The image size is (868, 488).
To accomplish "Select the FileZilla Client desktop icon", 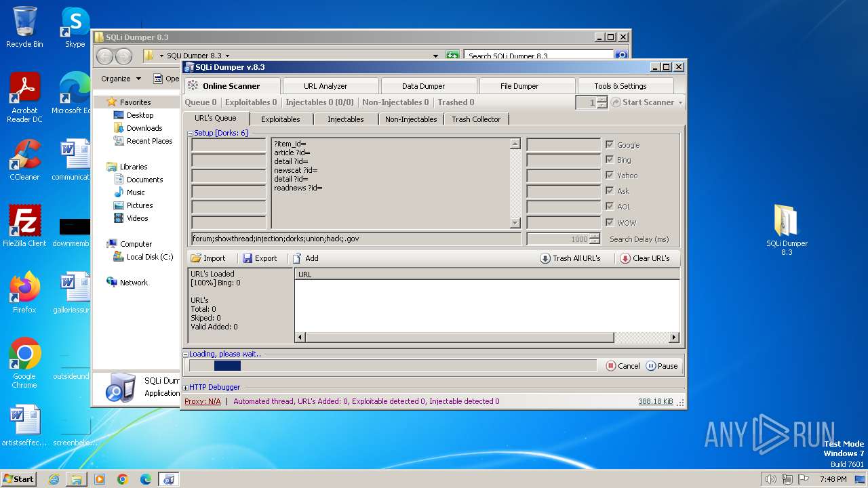I will point(24,226).
